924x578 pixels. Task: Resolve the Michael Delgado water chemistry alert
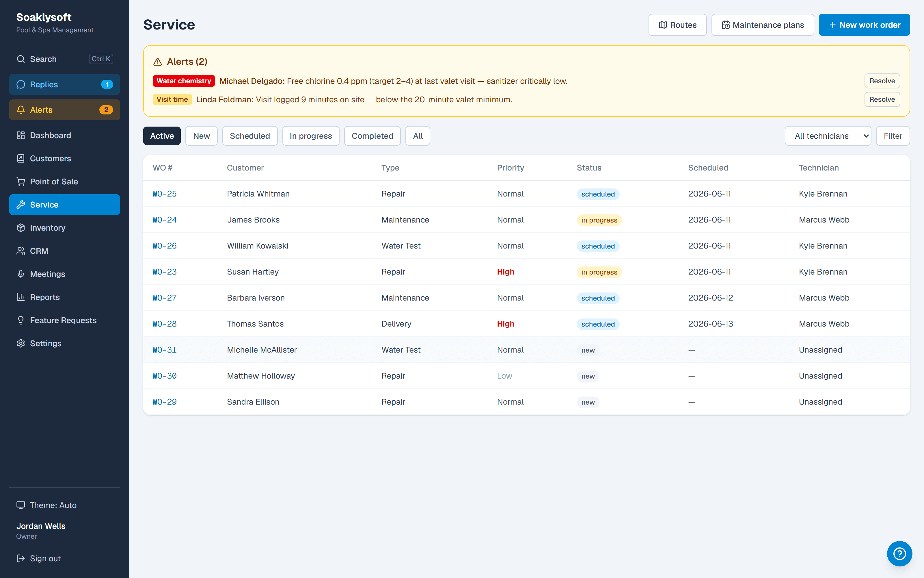coord(882,81)
